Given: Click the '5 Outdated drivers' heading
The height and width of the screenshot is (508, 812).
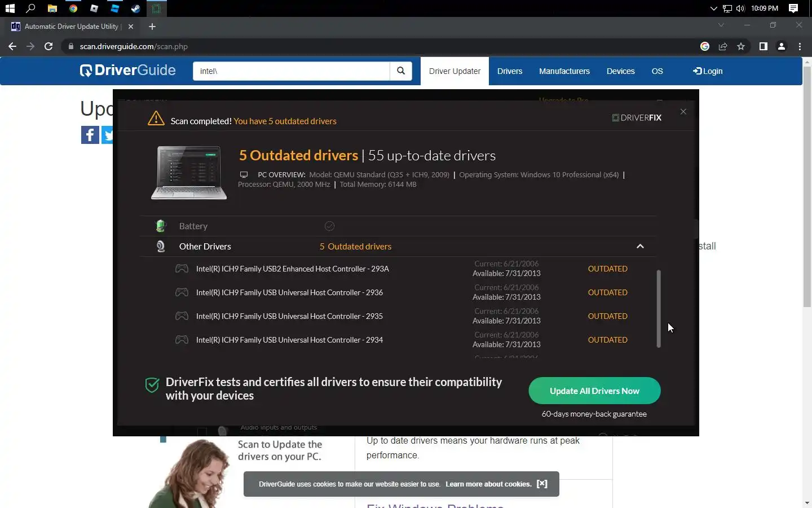Looking at the screenshot, I should 298,155.
